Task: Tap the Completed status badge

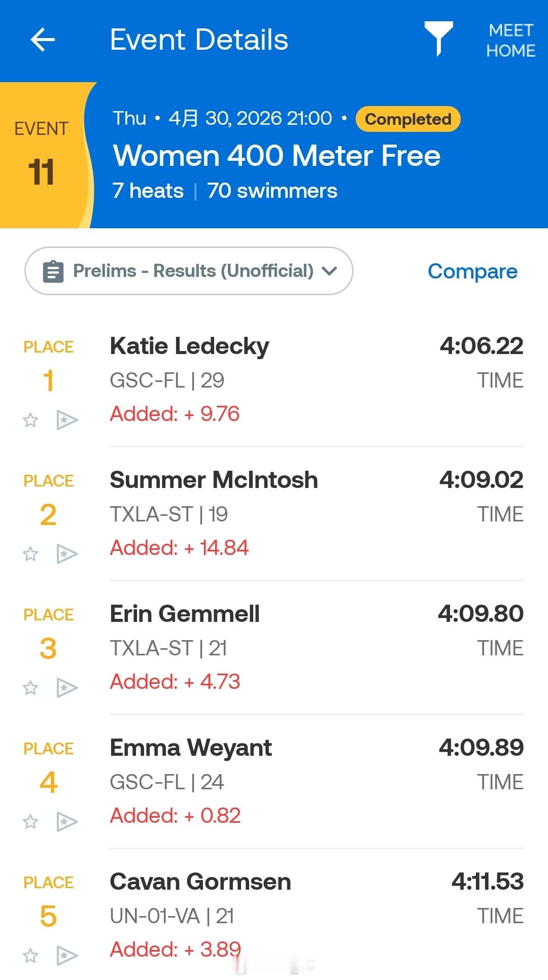Action: coord(408,119)
